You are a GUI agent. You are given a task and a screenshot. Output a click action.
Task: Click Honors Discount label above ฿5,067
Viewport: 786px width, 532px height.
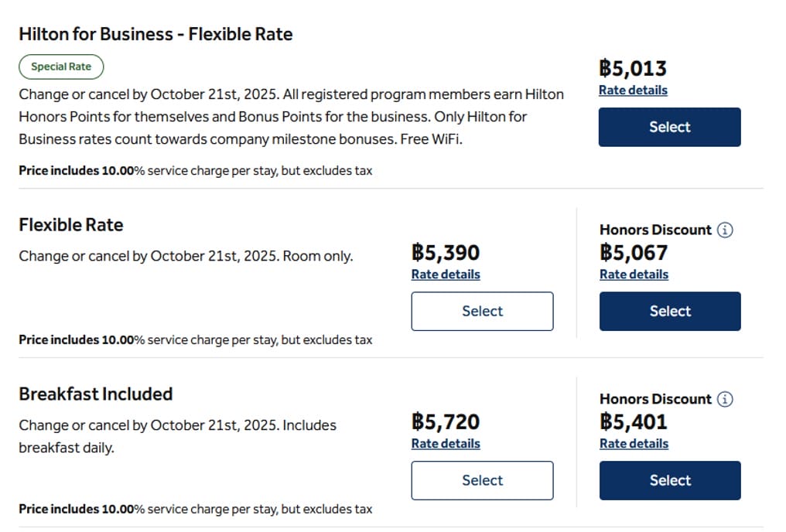coord(655,230)
